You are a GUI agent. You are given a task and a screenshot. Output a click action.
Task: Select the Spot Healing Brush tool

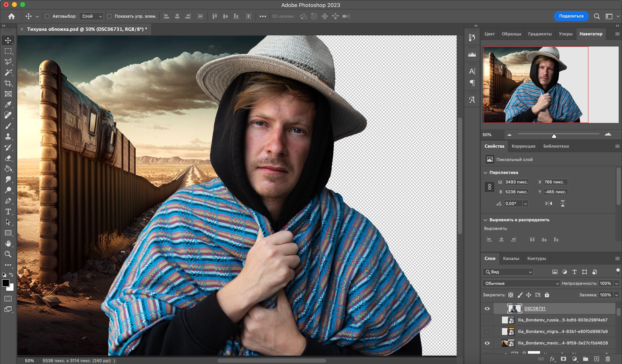coord(8,115)
